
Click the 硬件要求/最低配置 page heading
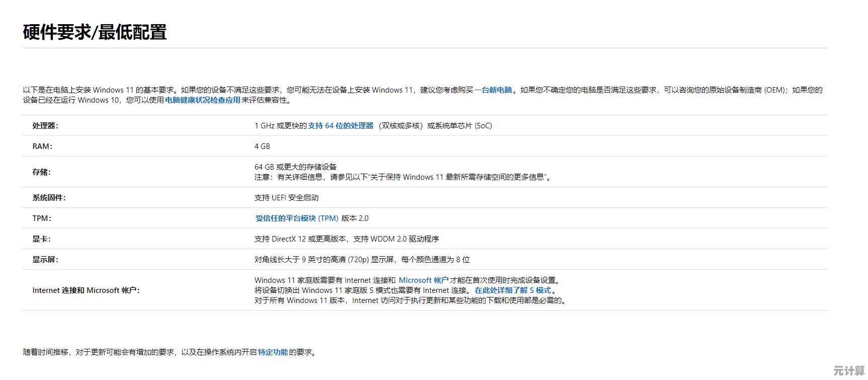click(95, 32)
